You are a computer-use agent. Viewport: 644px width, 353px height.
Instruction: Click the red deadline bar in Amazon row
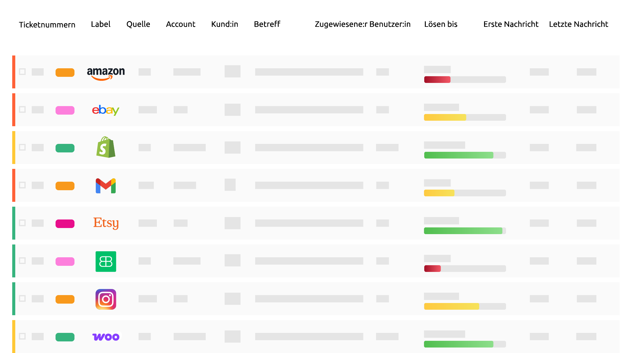(x=437, y=80)
